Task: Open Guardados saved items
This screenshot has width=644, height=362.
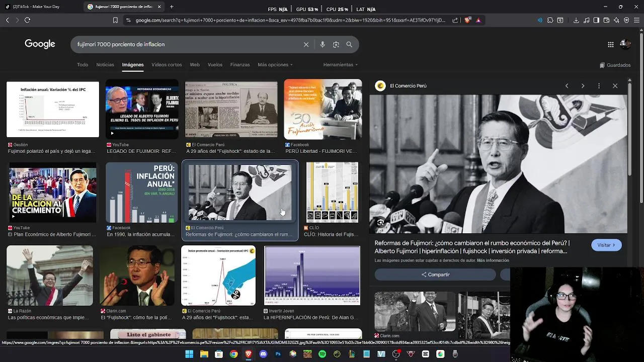Action: [x=615, y=65]
